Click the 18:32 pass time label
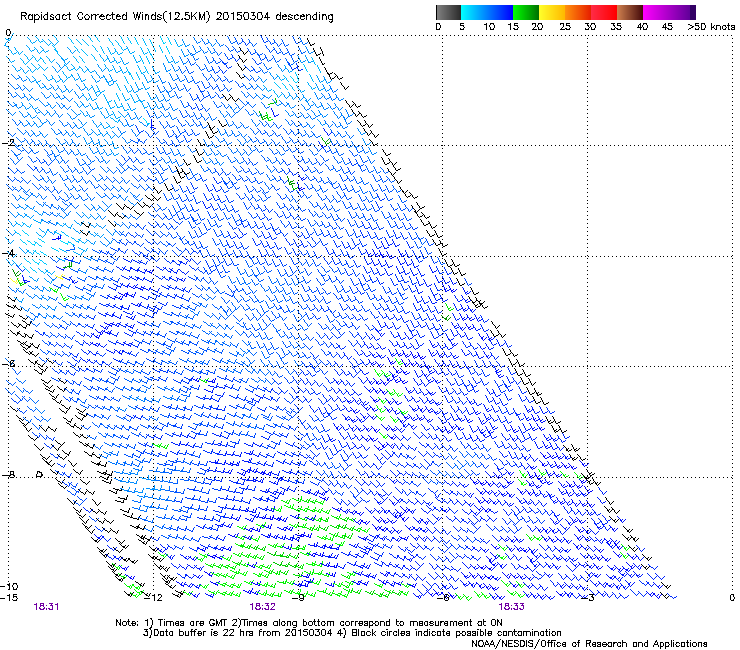Screen dimensions: 740x650 (x=262, y=607)
